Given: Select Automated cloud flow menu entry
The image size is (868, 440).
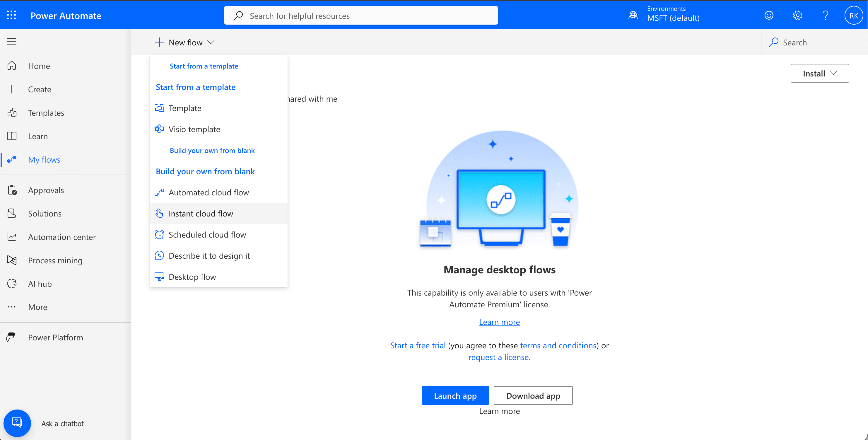Looking at the screenshot, I should (x=219, y=192).
